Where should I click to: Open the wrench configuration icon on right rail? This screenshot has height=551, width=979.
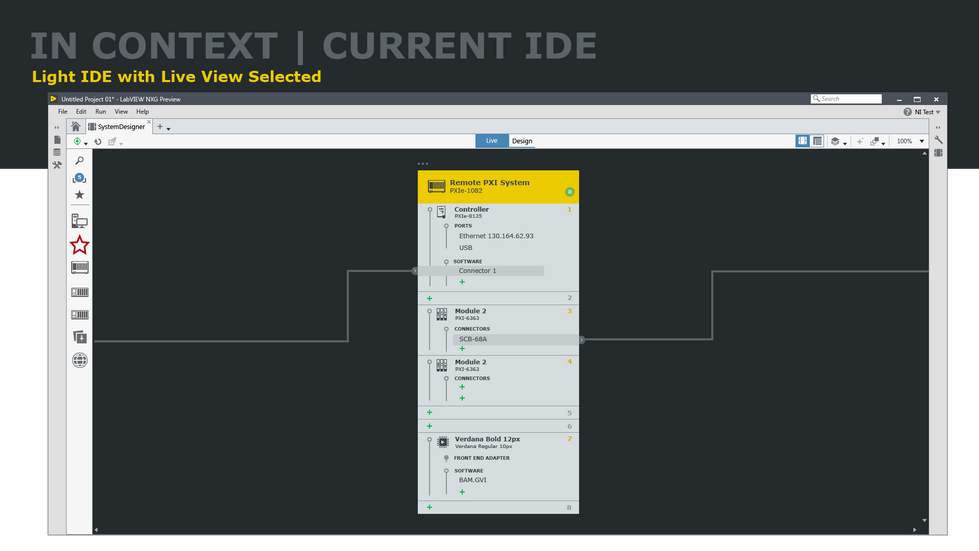[x=938, y=140]
